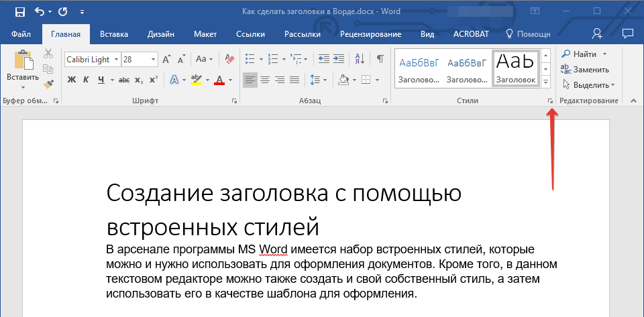The width and height of the screenshot is (644, 317).
Task: Toggle italic formatting with К button
Action: [86, 80]
